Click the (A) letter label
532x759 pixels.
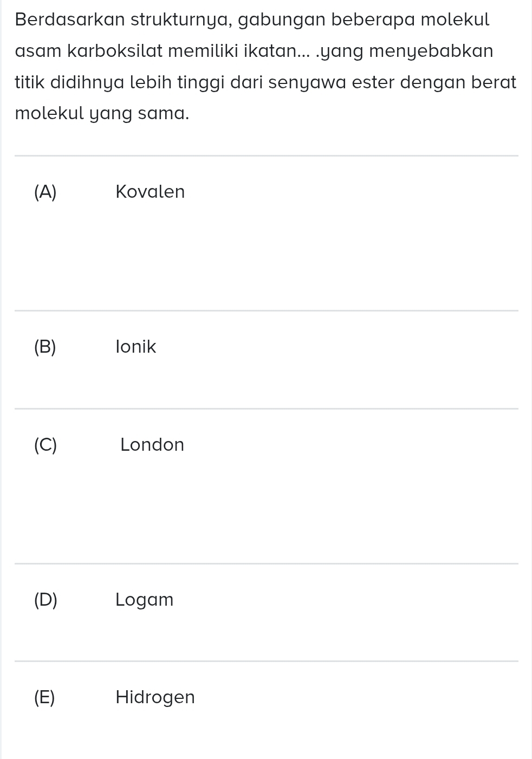pos(45,192)
